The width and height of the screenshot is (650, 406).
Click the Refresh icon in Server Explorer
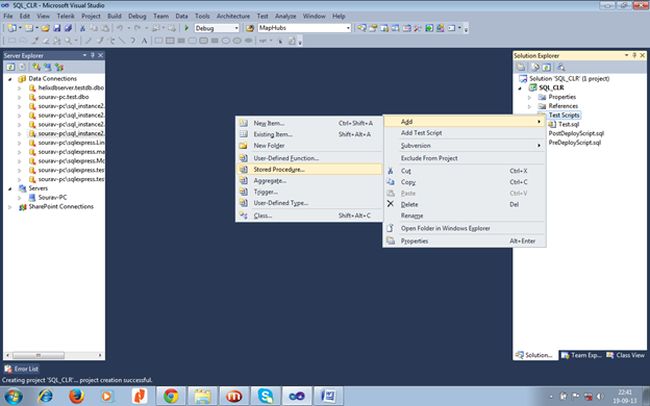(11, 67)
